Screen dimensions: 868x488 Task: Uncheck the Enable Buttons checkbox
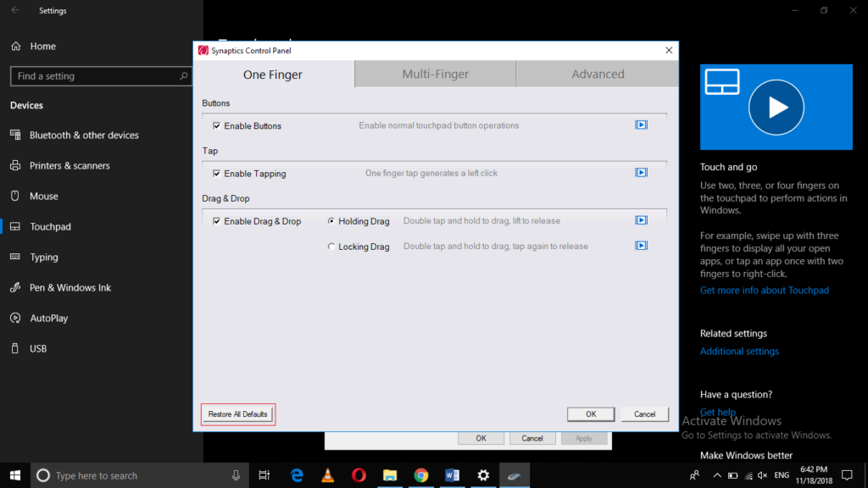[x=217, y=124]
